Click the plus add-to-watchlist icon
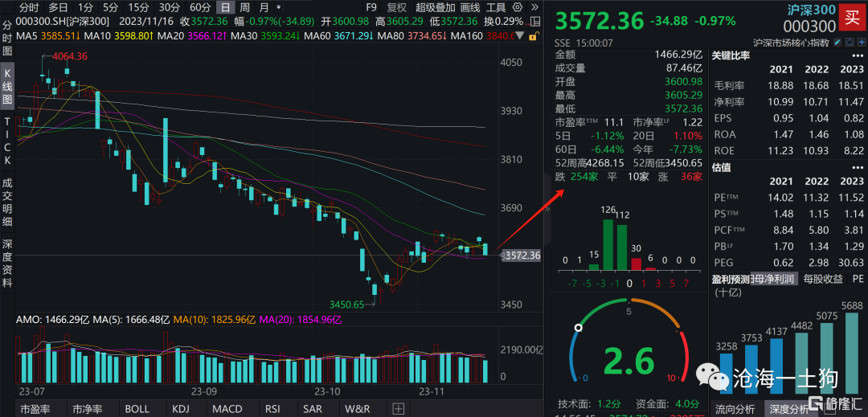 pyautogui.click(x=862, y=42)
